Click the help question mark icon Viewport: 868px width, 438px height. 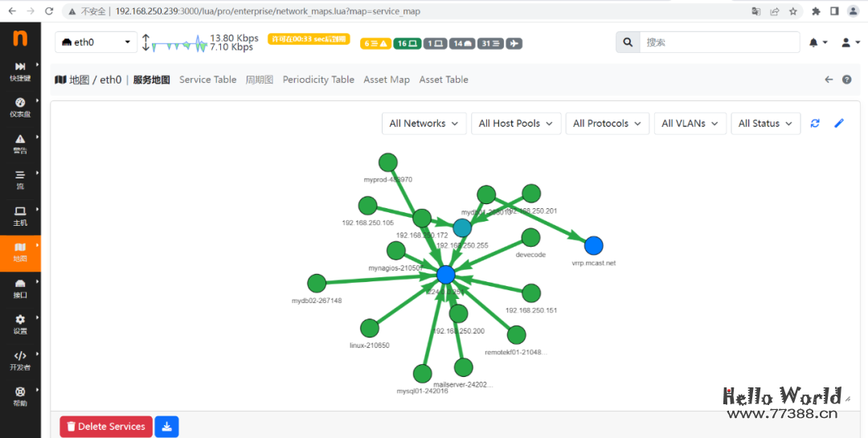(846, 80)
